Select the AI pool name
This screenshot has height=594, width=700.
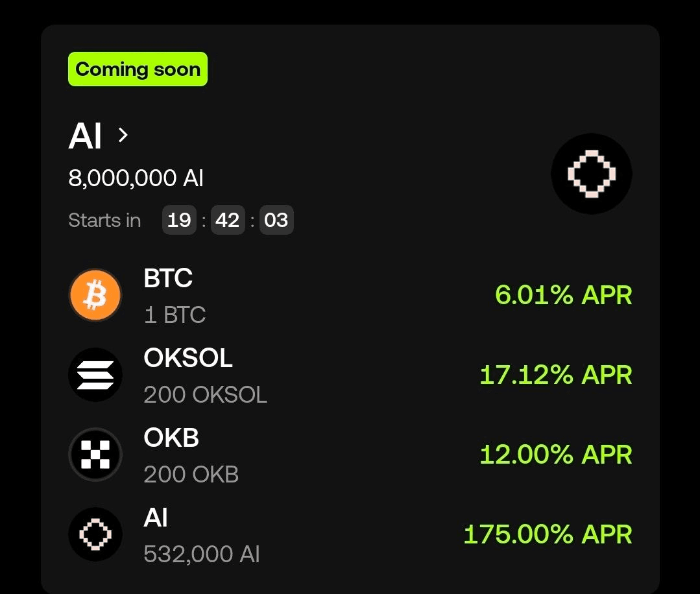tap(155, 517)
